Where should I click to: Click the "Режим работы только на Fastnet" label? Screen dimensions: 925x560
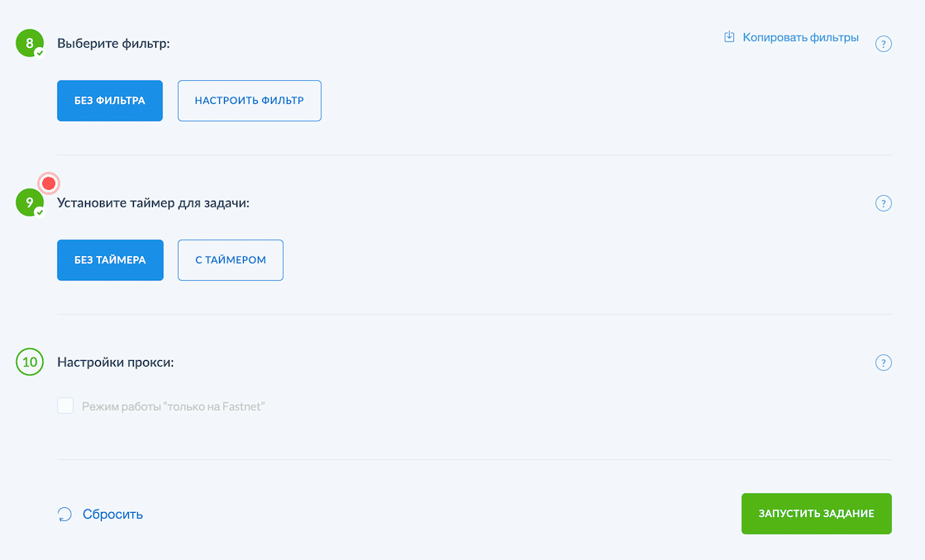click(173, 406)
